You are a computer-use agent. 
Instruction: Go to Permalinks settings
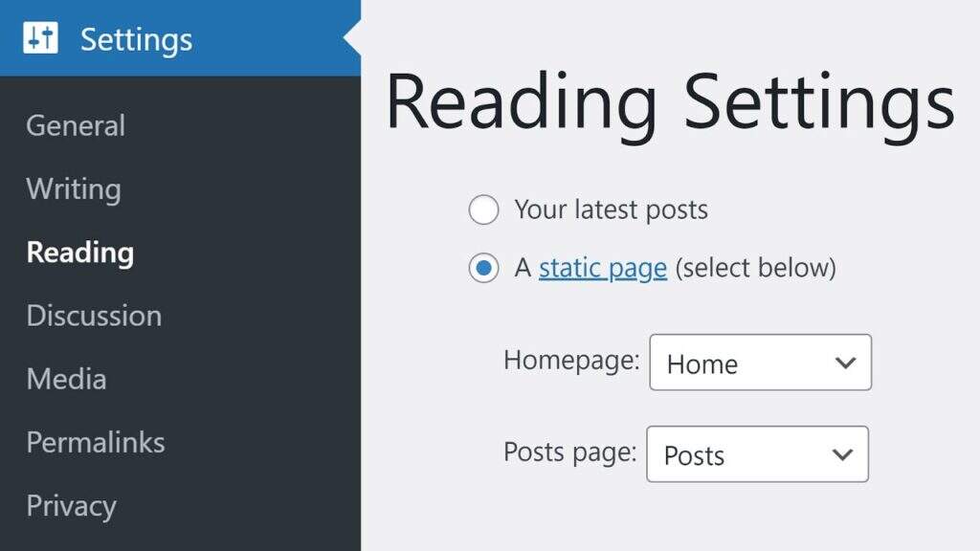coord(96,442)
